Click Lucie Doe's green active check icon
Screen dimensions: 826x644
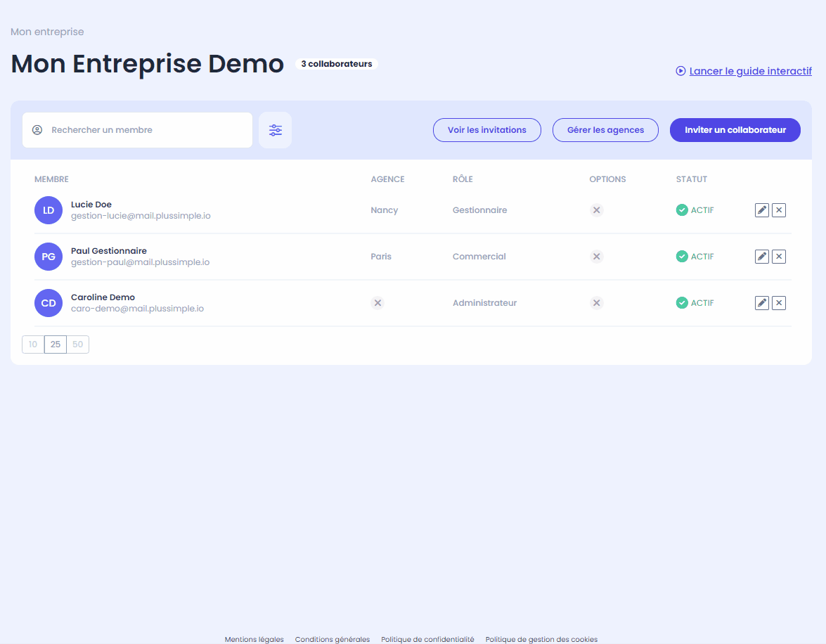[682, 210]
